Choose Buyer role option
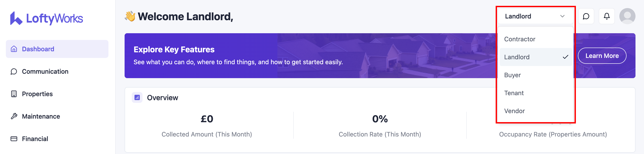The image size is (644, 154). click(x=512, y=75)
